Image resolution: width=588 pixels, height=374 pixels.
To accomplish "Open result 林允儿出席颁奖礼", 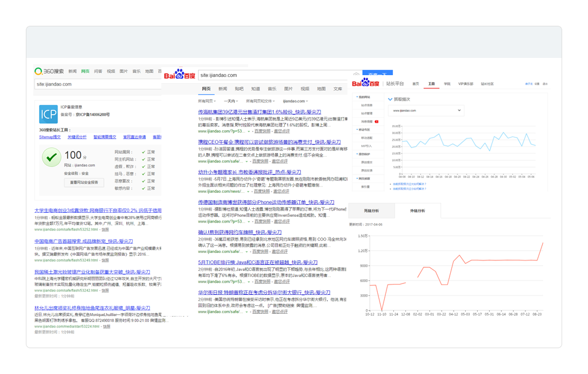I will (x=92, y=308).
